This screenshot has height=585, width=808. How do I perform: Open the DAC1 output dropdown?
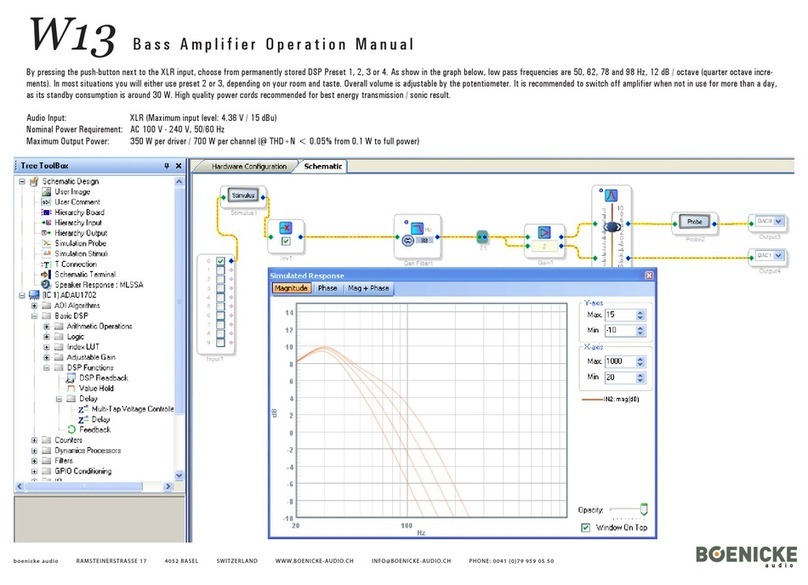pos(779,255)
